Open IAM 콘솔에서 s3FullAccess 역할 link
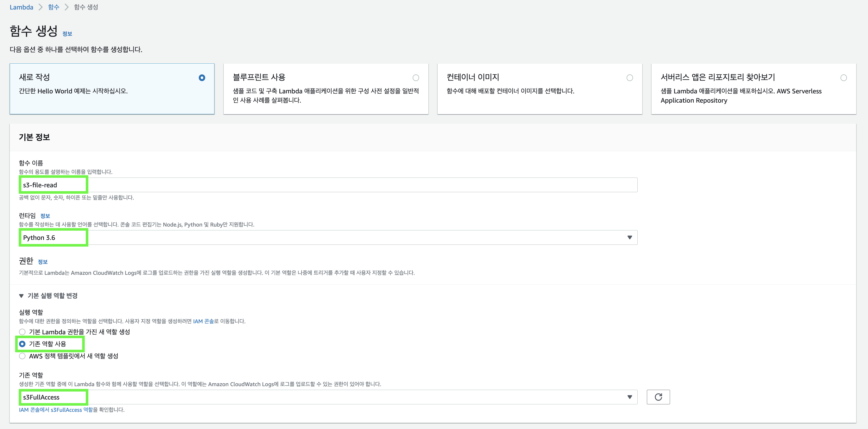 click(x=55, y=410)
